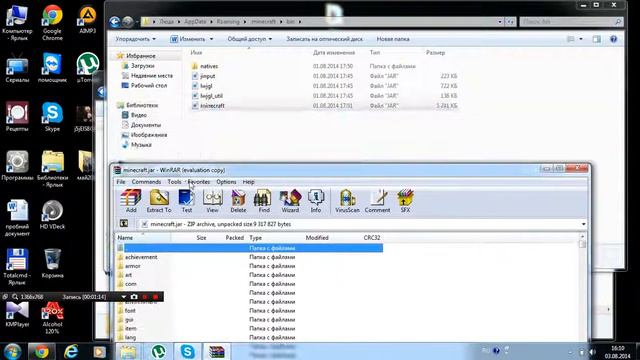Open the screen recorder dropdown arrow
Viewport: 640px width, 360px height.
tap(124, 297)
